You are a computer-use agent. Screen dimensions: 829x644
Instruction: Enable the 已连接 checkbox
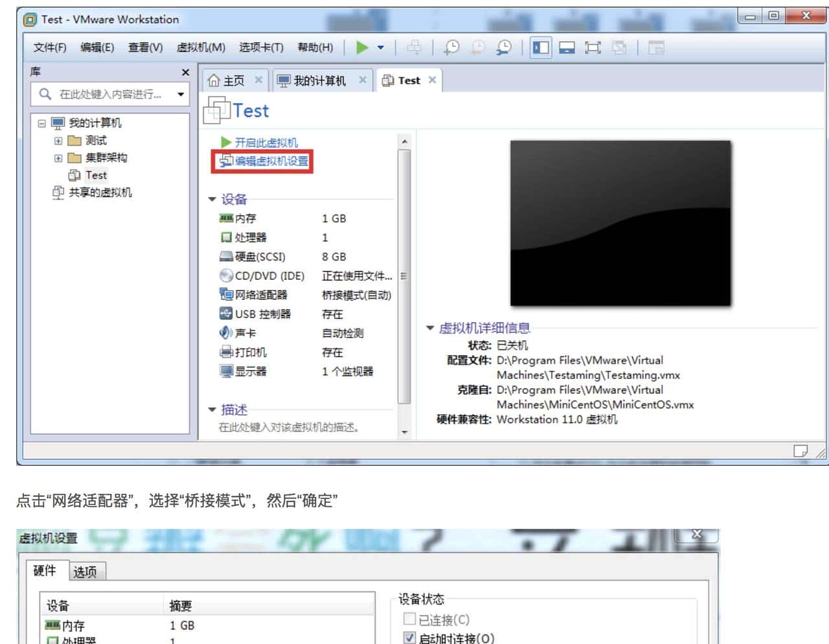(x=409, y=619)
